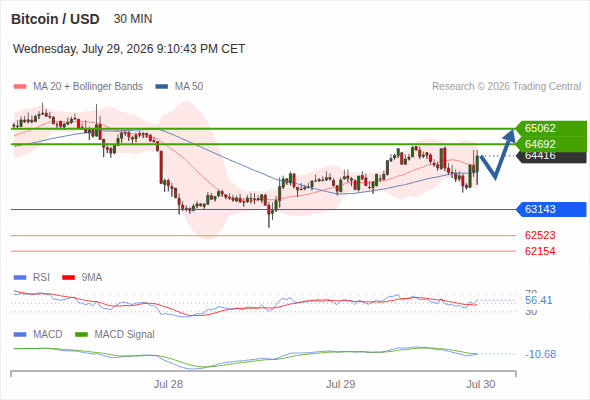Screen dimensions: 590x400
Task: Click the MACD Signal legend color swatch
Action: coord(81,335)
